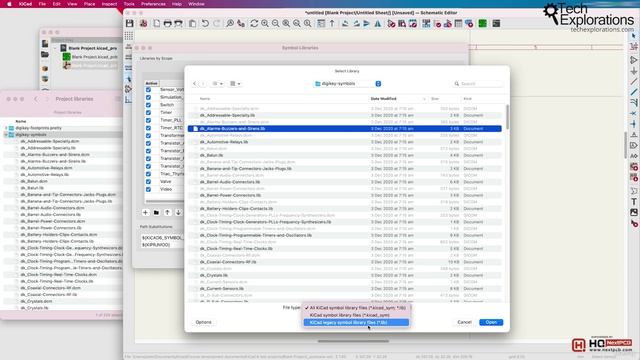This screenshot has width=640, height=360.
Task: Click Move Down arrow in Symbol Libraries
Action: click(x=178, y=212)
